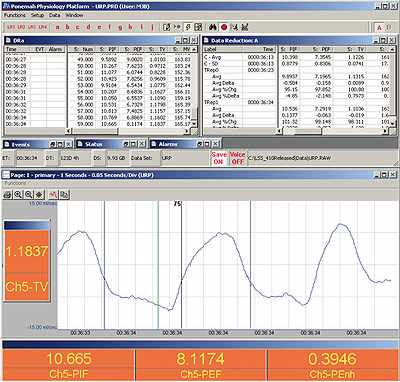Click the binoculars icon in main toolbar
The height and width of the screenshot is (382, 400).
pos(213,27)
